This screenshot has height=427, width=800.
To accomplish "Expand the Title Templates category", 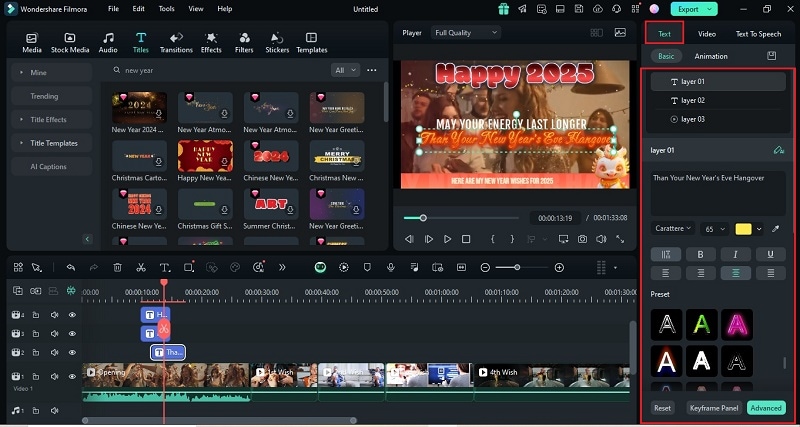I will coord(51,143).
